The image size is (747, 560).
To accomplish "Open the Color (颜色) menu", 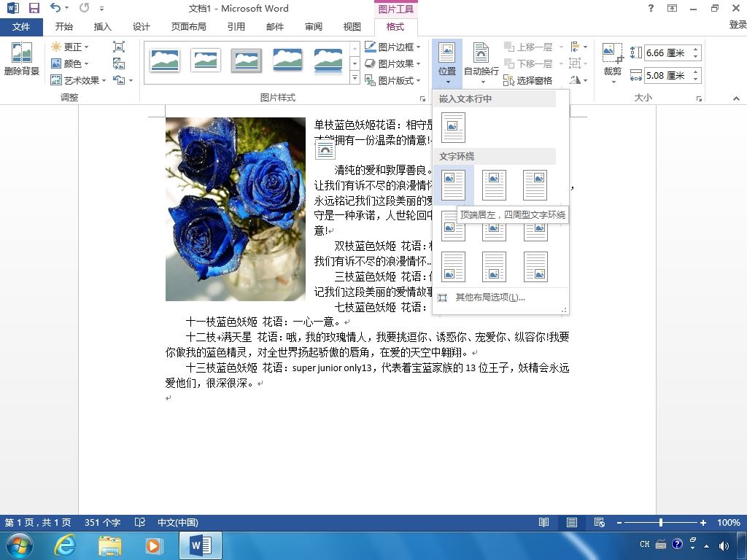I will coord(70,63).
